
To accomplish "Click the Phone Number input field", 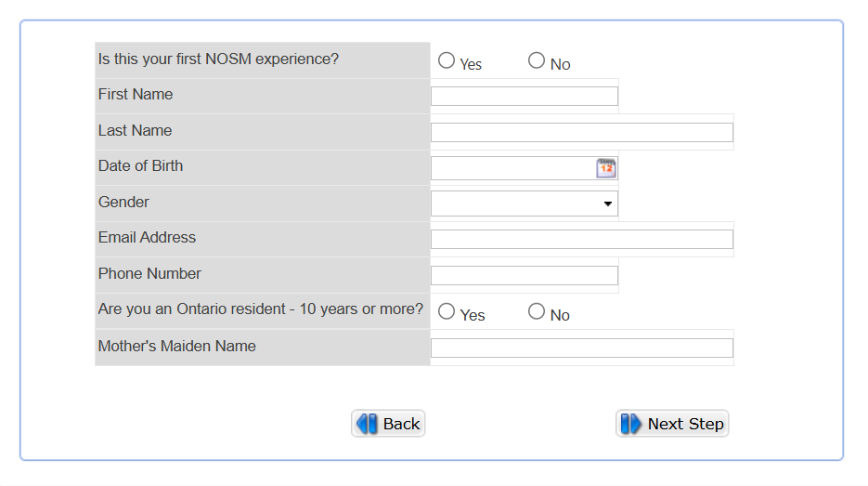I will click(525, 275).
